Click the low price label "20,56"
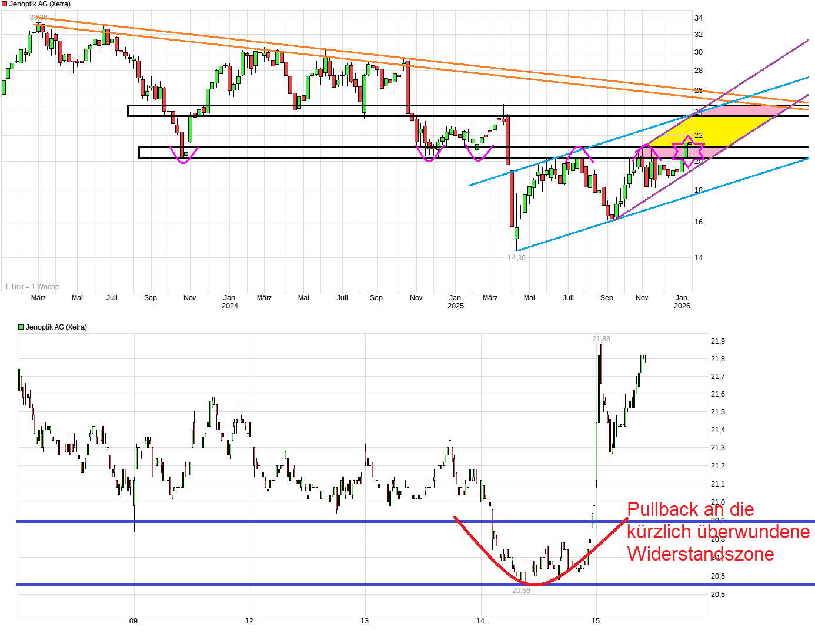Screen dimensions: 815x644 coord(521,591)
